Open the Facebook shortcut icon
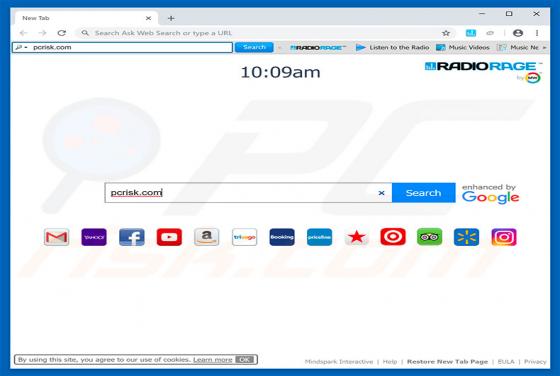This screenshot has height=376, width=560. coord(132,237)
